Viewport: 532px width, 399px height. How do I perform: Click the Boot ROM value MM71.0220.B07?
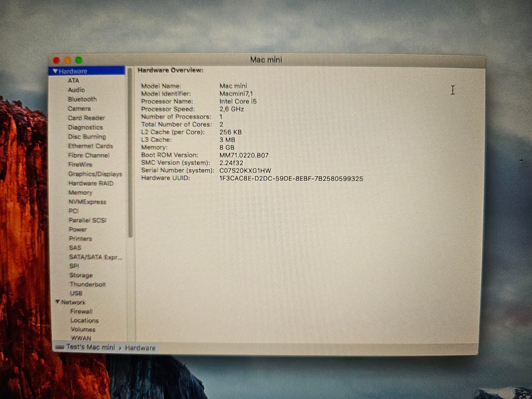coord(244,155)
